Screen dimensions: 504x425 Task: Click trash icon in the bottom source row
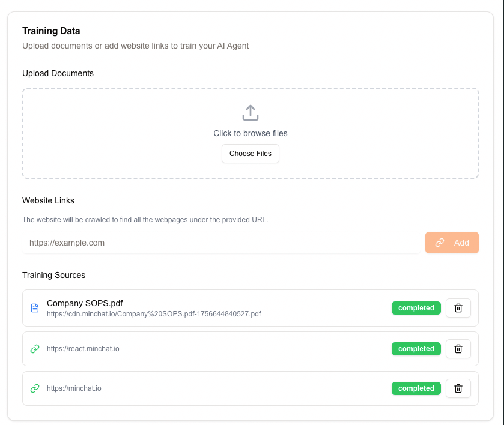point(458,388)
